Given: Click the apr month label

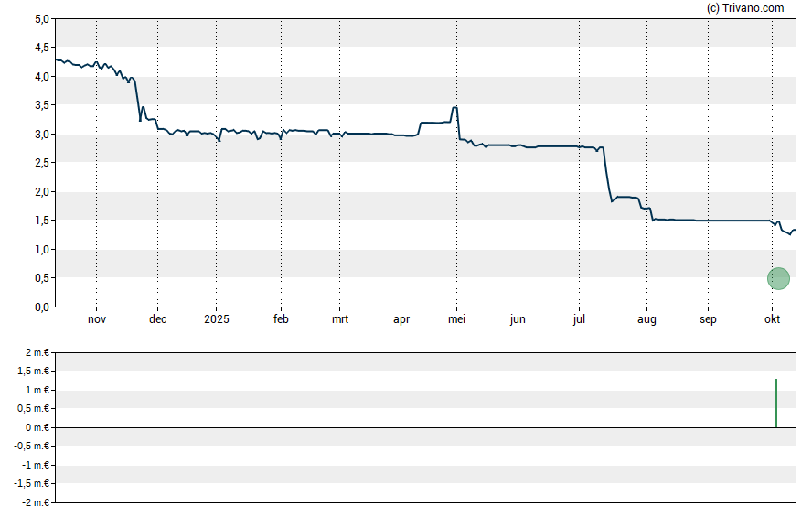Looking at the screenshot, I should tap(401, 319).
